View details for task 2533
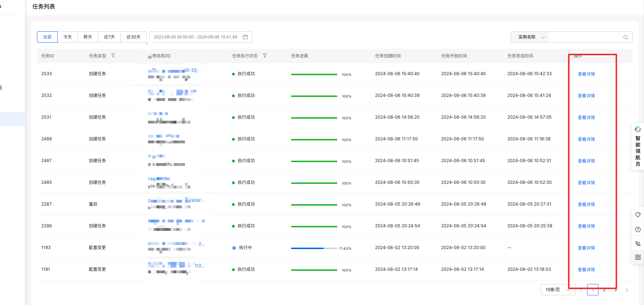This screenshot has width=644, height=305. click(586, 74)
